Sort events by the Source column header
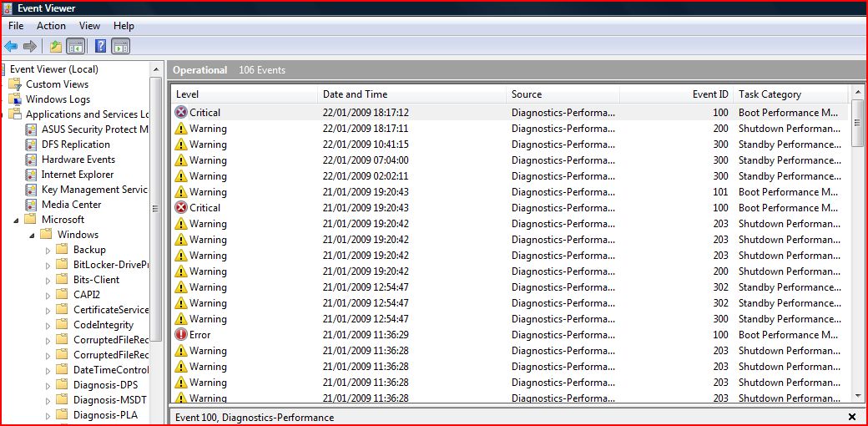 tap(563, 94)
